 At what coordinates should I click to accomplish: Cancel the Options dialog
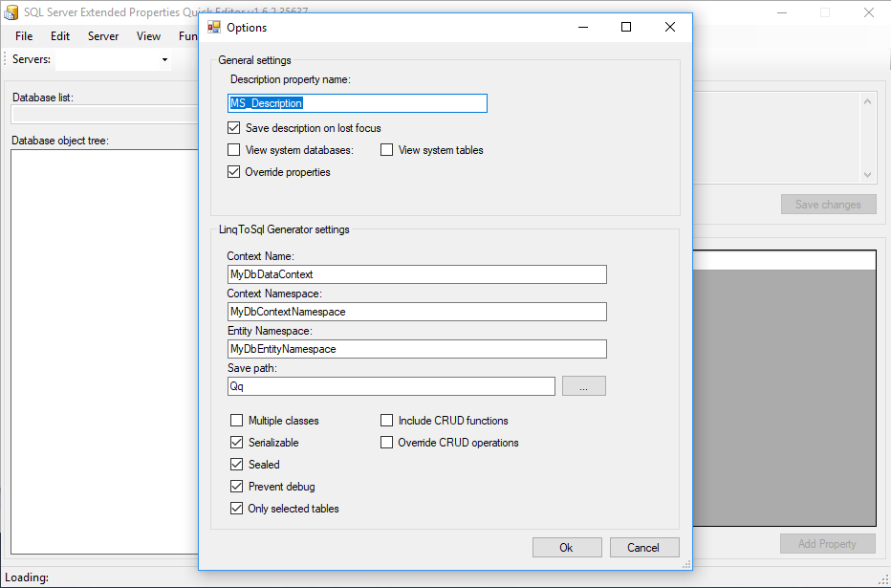(x=643, y=548)
